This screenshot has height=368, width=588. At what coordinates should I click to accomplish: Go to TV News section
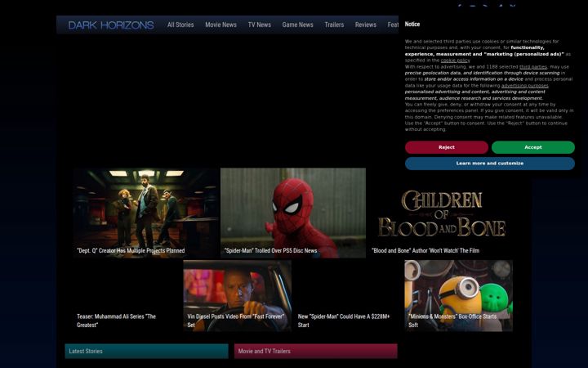point(259,25)
